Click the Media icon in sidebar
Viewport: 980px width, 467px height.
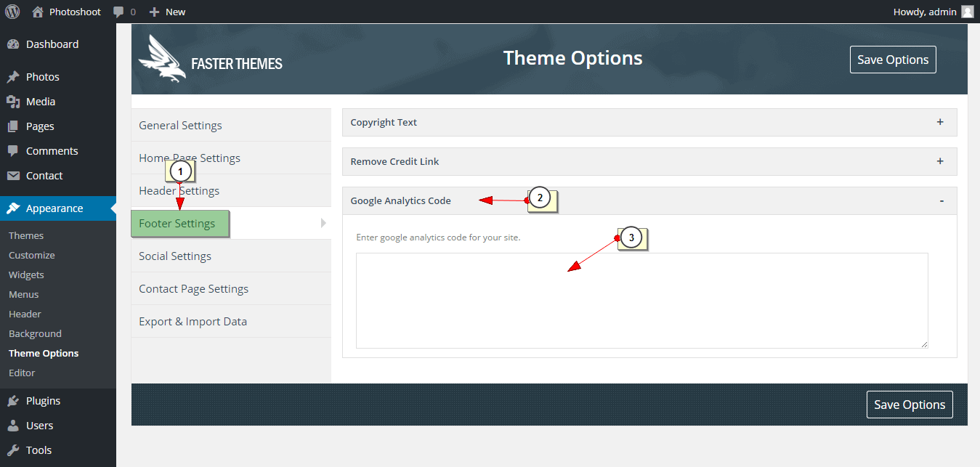tap(13, 102)
